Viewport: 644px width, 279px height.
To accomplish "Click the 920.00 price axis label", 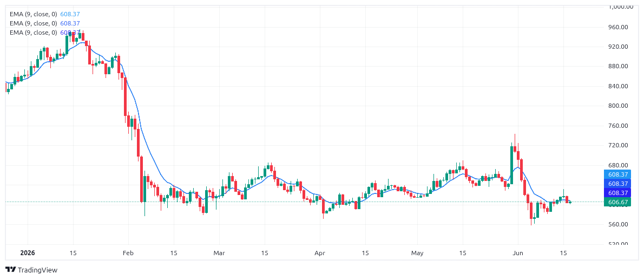I will tap(617, 47).
